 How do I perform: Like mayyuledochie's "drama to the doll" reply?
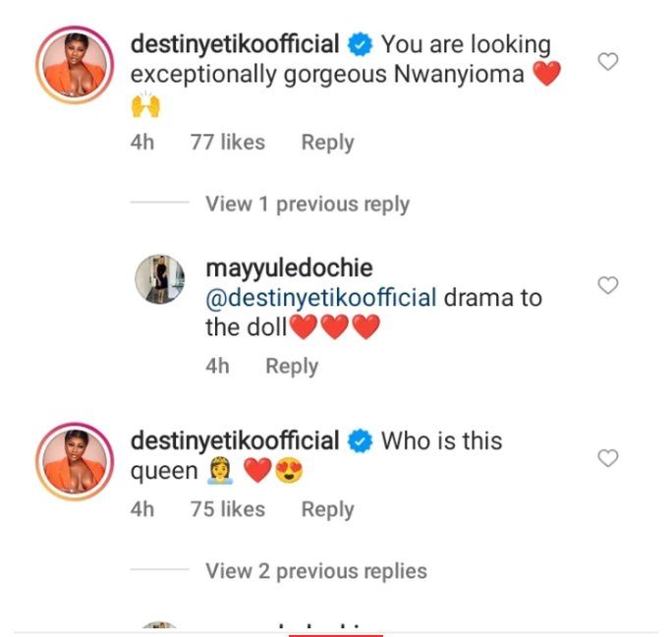click(x=608, y=286)
